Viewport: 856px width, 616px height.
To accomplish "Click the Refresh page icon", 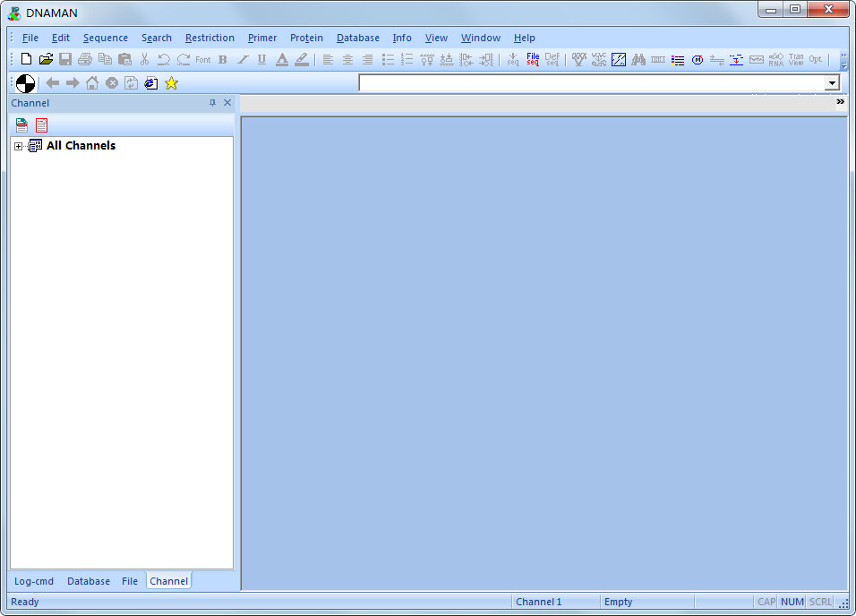I will point(131,83).
